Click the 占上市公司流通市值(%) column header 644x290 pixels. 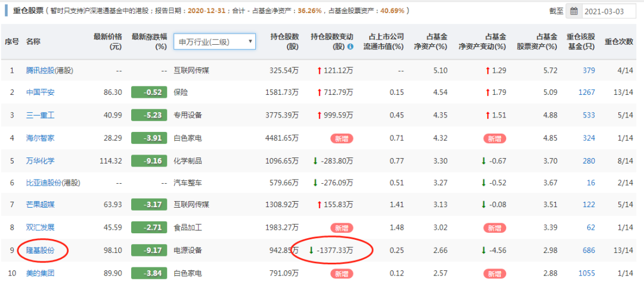coord(383,42)
